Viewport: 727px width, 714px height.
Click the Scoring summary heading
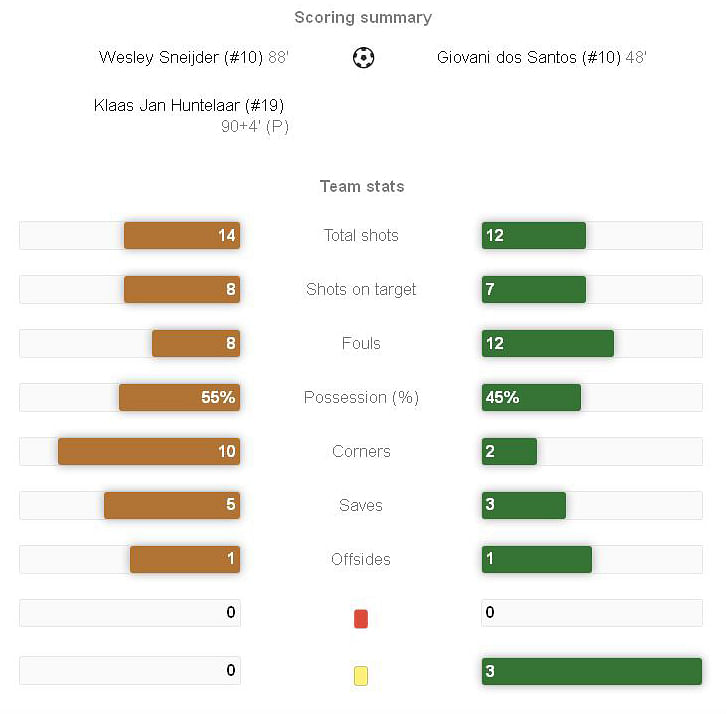coord(363,17)
